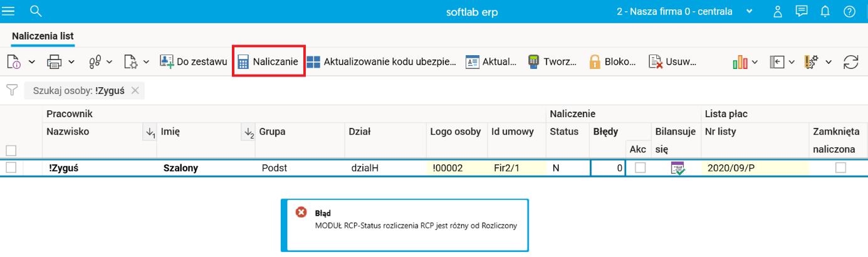
Task: Expand the company selector dropdown
Action: click(749, 11)
